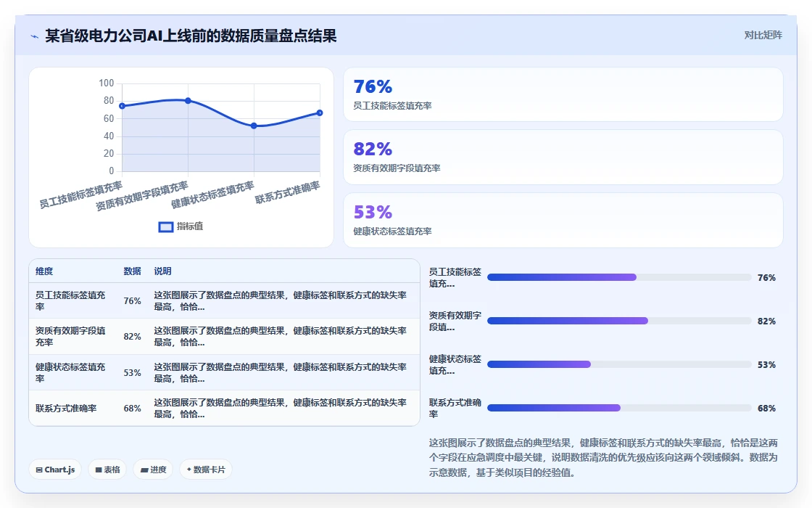
Task: Select the 表格 tag chip
Action: pos(108,470)
